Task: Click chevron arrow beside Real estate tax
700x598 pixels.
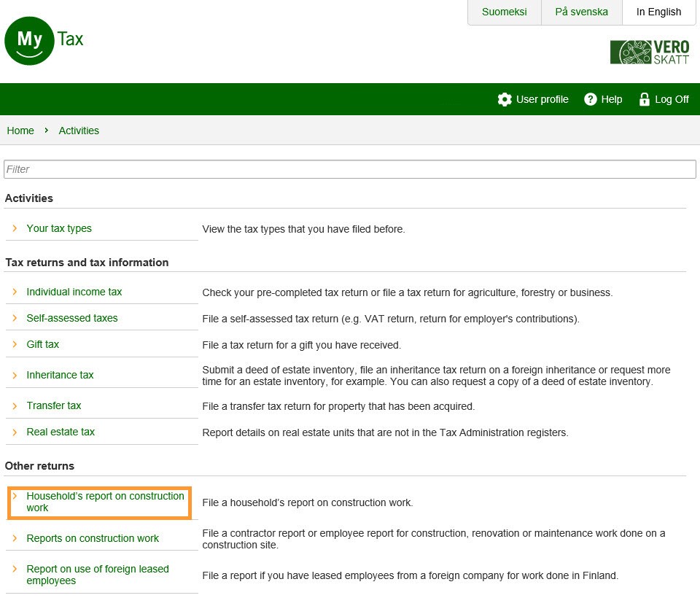Action: (15, 432)
